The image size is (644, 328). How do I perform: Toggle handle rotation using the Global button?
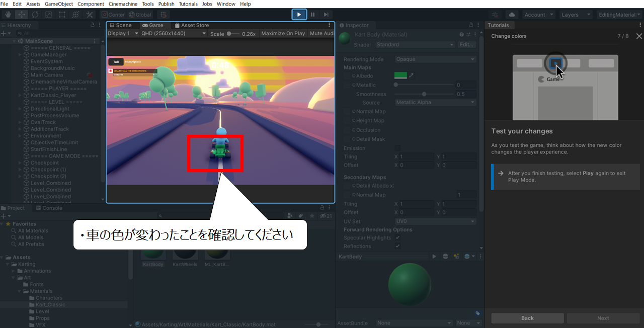click(x=140, y=15)
